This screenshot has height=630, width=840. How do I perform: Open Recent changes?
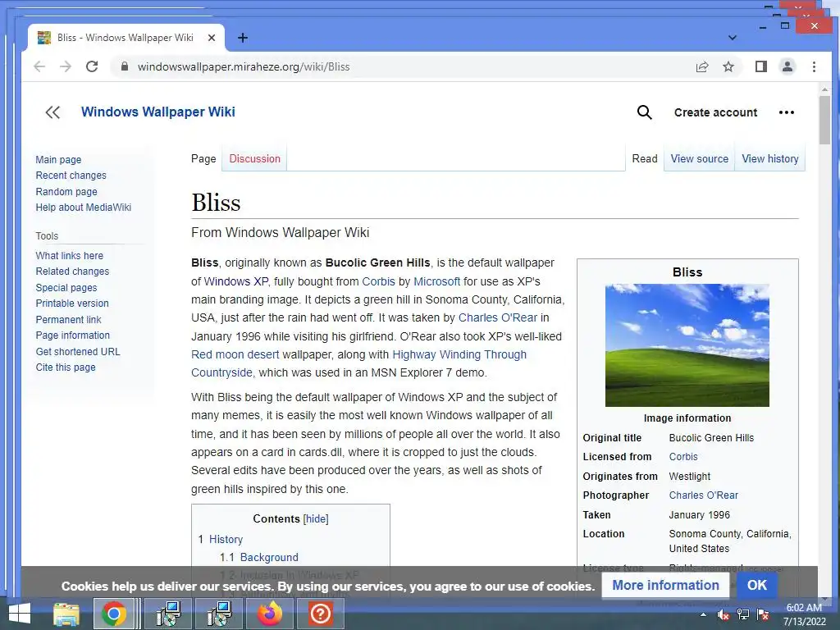pyautogui.click(x=71, y=176)
